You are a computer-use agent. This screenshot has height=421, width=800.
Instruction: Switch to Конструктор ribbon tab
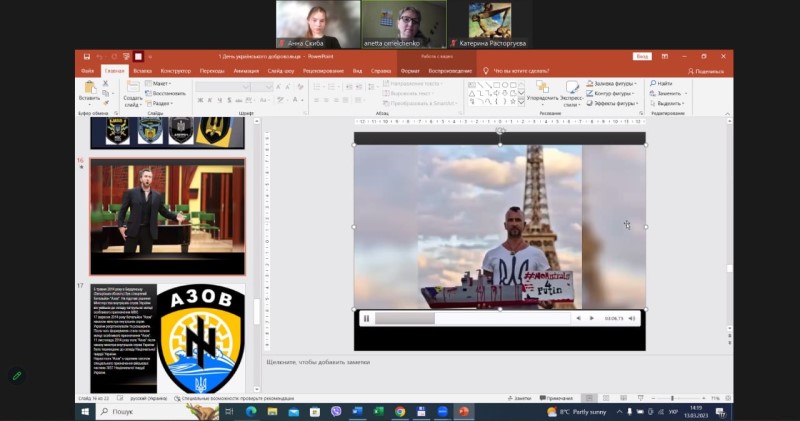click(x=176, y=71)
